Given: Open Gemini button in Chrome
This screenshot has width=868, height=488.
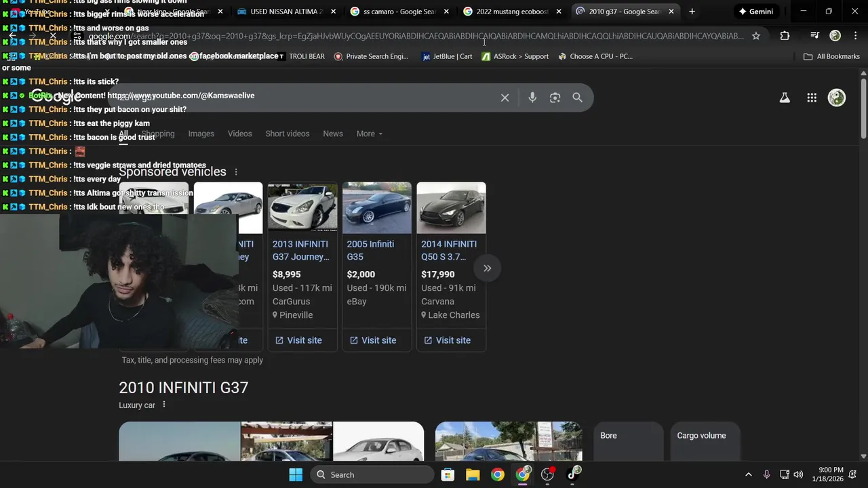Looking at the screenshot, I should coord(755,12).
